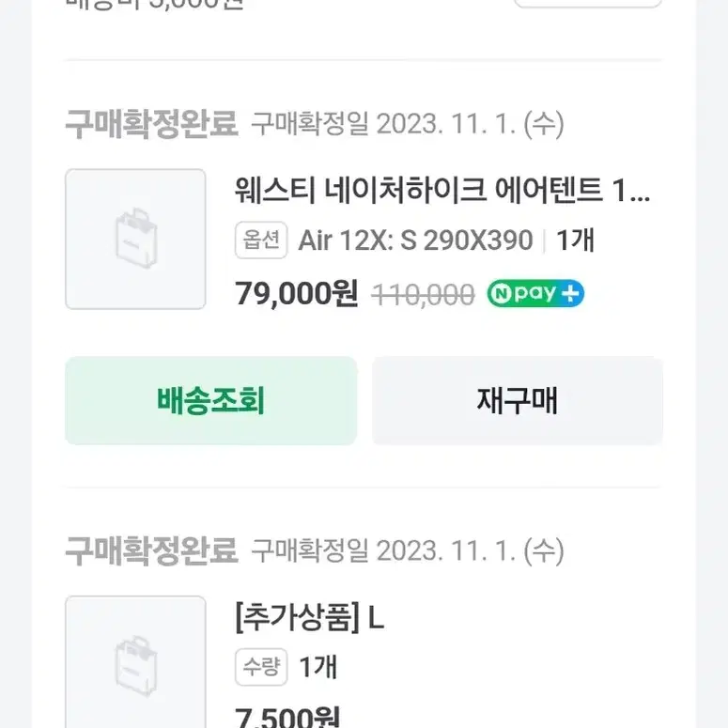Tap the 7,500원 price of the added item
Screen dimensions: 728x728
(x=287, y=718)
